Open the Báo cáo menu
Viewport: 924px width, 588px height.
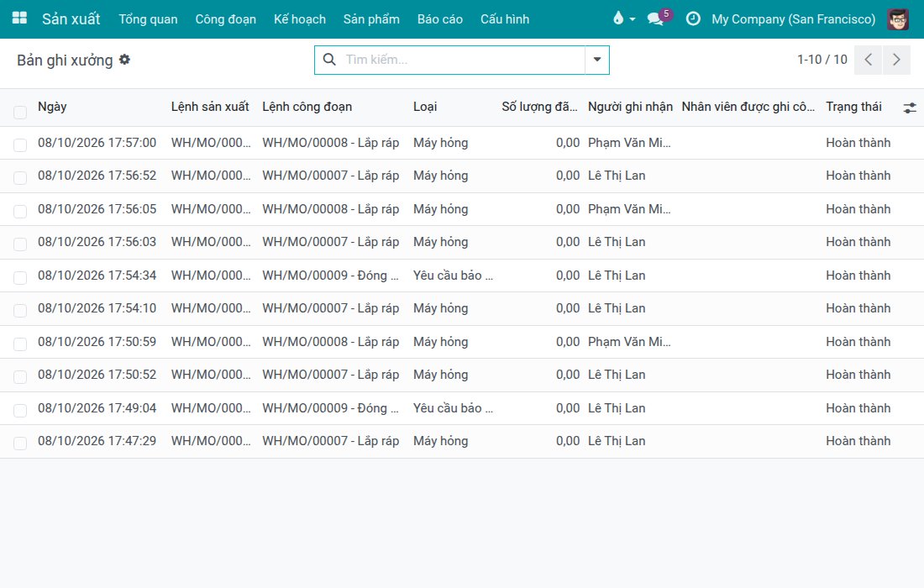439,18
